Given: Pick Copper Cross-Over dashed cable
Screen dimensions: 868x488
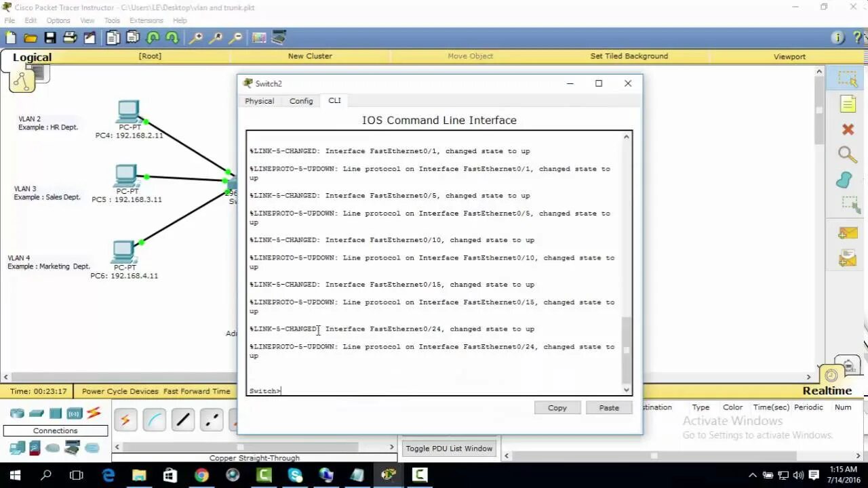Looking at the screenshot, I should point(212,420).
